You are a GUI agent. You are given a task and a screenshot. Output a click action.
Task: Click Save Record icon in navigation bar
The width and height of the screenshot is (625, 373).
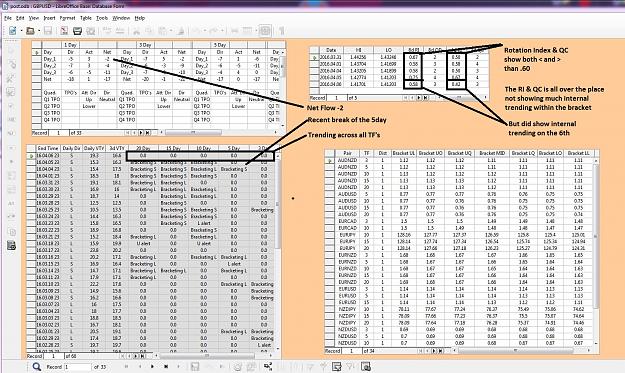pos(195,367)
